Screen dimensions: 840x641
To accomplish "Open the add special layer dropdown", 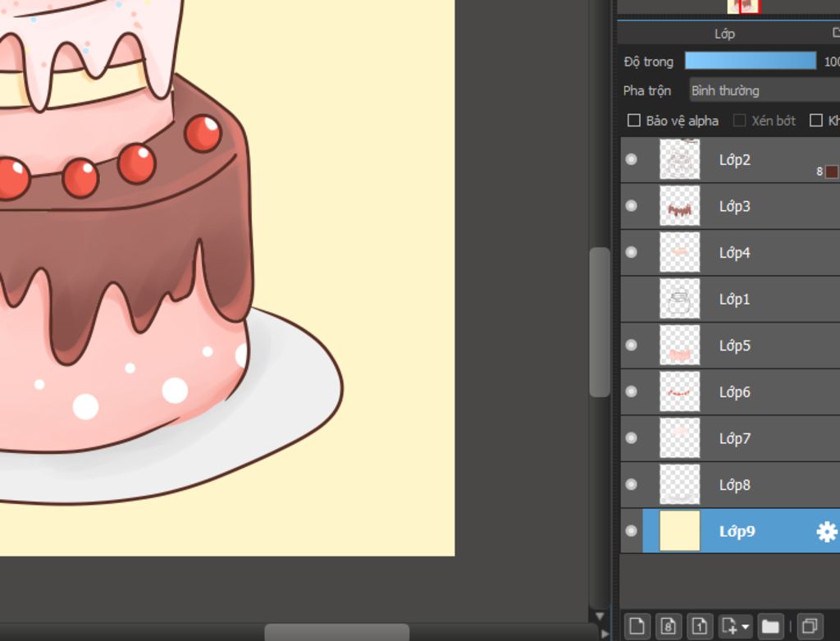I will [x=735, y=625].
